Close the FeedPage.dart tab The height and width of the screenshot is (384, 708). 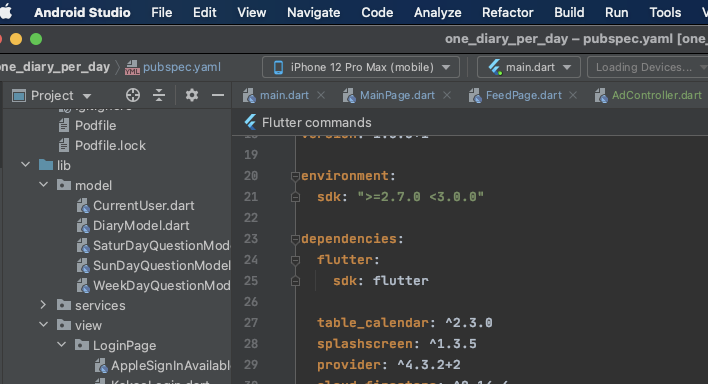click(x=573, y=95)
